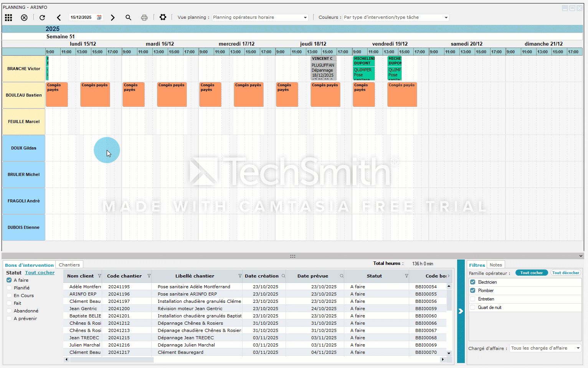Image resolution: width=588 pixels, height=368 pixels.
Task: Open settings gear icon
Action: [x=163, y=17]
